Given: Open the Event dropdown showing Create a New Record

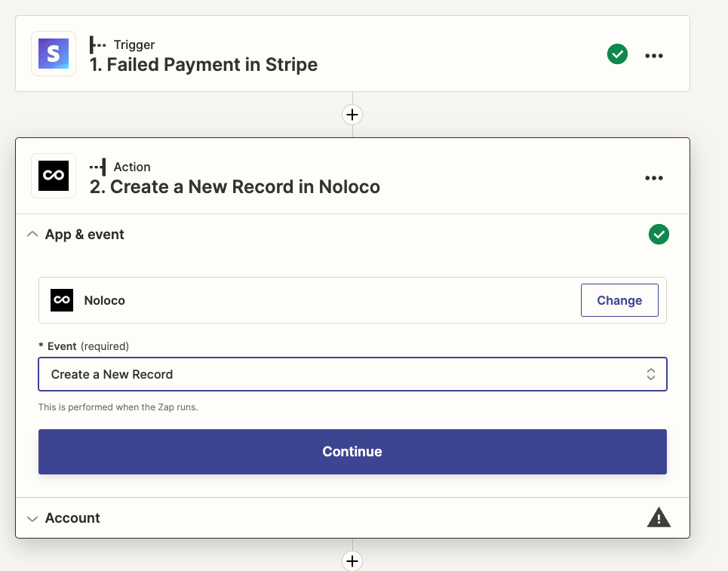Looking at the screenshot, I should pyautogui.click(x=339, y=374).
